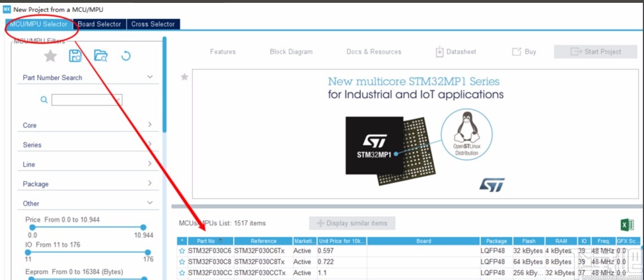Expand the Core filter section
This screenshot has height=280, width=644.
point(150,124)
